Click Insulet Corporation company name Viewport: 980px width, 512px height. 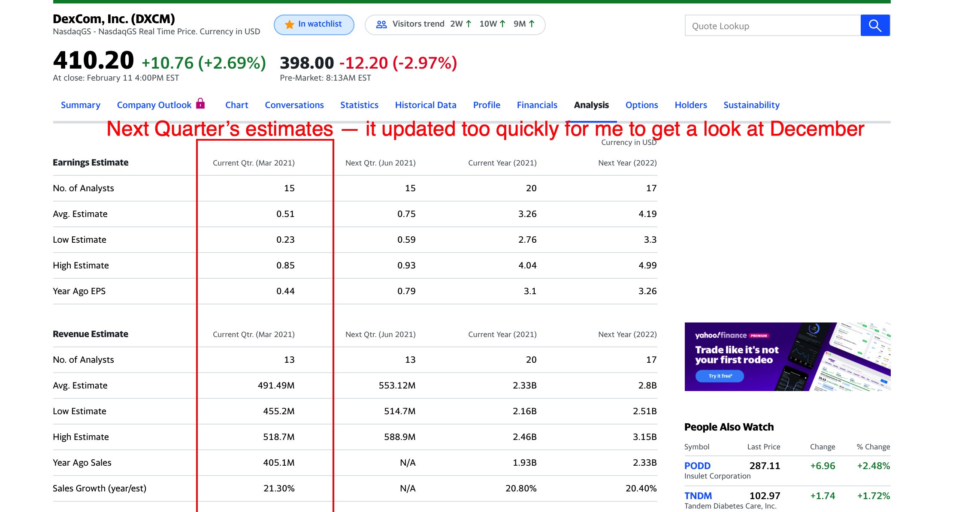[717, 476]
